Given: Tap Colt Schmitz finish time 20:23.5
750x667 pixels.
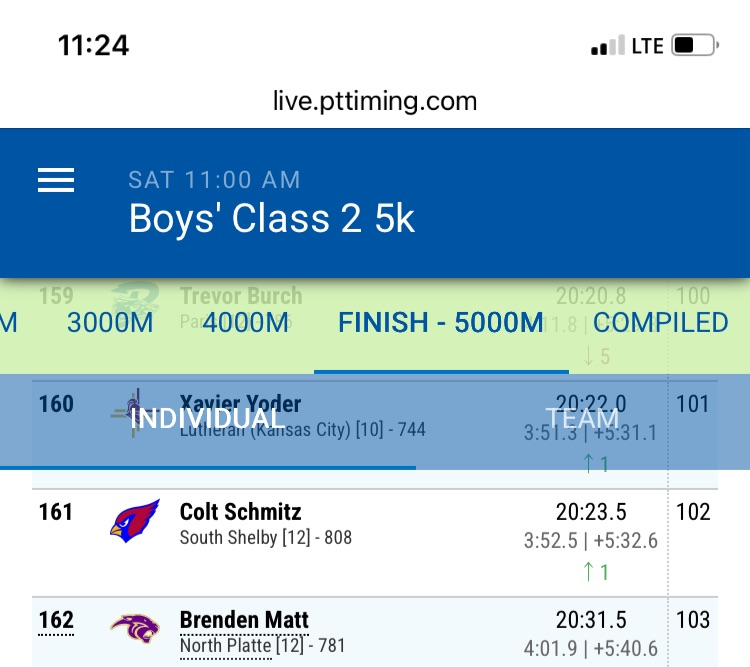Looking at the screenshot, I should tap(591, 512).
